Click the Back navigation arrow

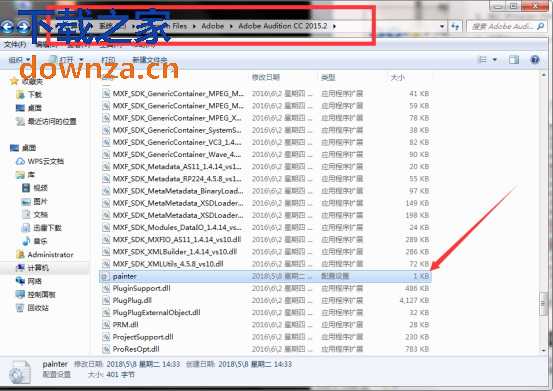(8, 26)
